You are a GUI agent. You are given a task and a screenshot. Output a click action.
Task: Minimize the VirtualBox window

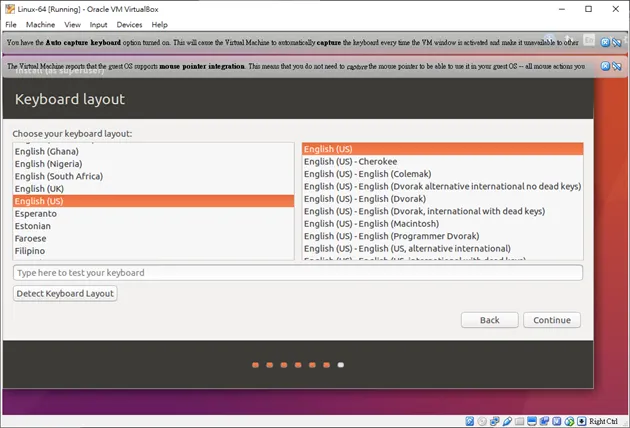(562, 9)
